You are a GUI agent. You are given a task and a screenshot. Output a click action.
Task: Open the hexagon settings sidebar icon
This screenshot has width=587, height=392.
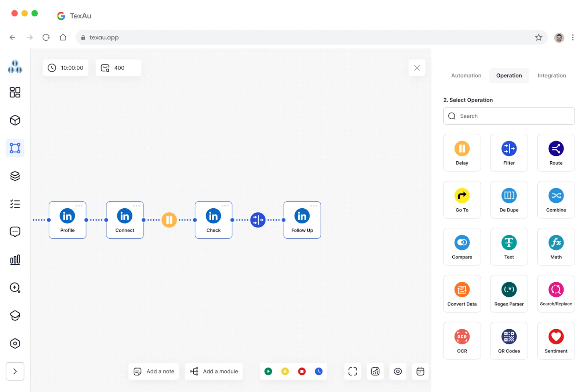15,343
